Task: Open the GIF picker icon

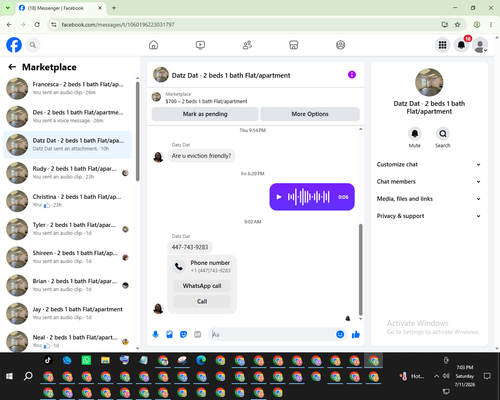Action: tap(198, 334)
